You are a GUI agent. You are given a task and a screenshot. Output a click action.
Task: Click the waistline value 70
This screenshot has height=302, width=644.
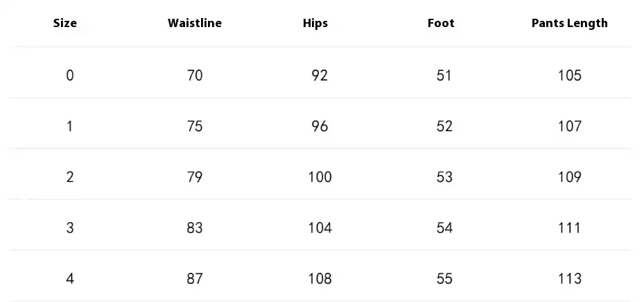click(x=195, y=75)
